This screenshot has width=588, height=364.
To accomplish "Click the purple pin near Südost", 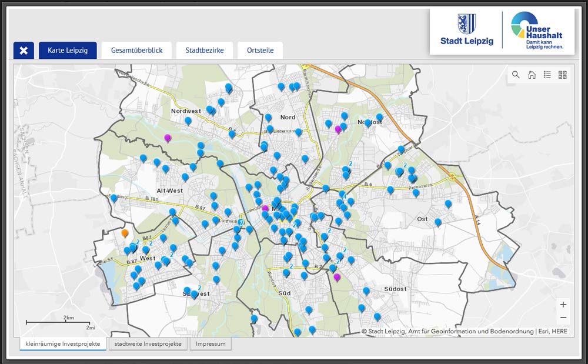I will click(x=337, y=277).
